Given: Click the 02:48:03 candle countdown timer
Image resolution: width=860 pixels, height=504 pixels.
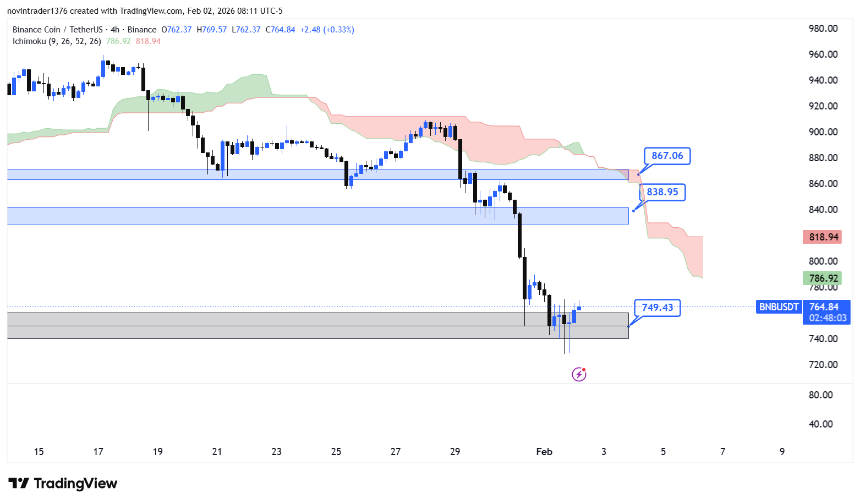Looking at the screenshot, I should point(827,318).
